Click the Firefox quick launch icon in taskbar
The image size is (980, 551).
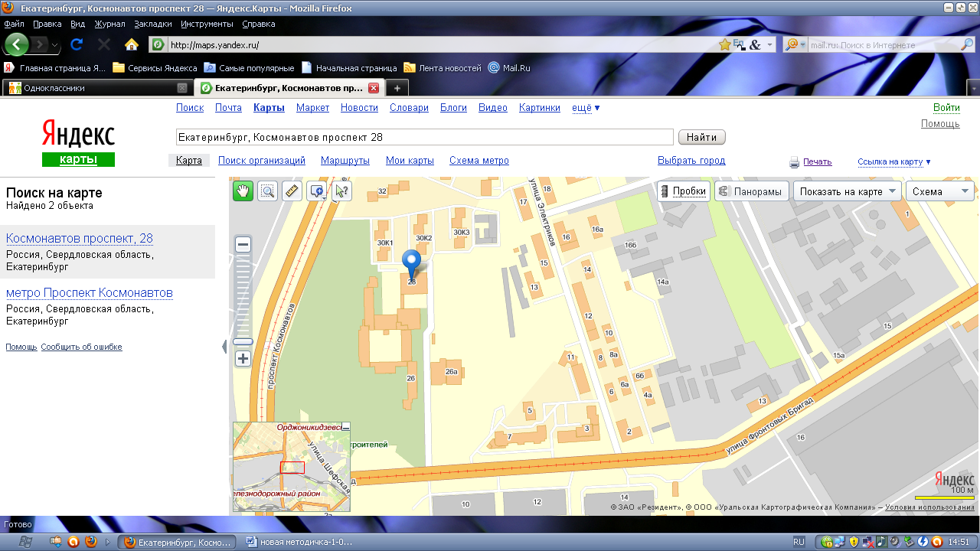[x=90, y=541]
